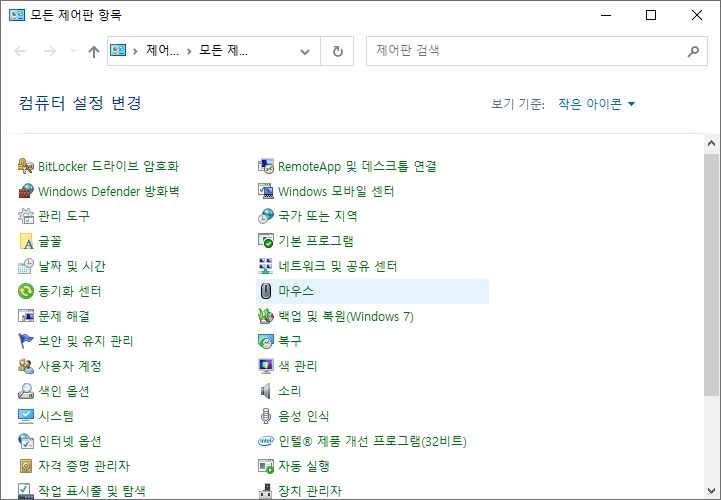This screenshot has width=721, height=500.
Task: Click the 네트워크 및 공유 센터 icon
Action: click(266, 266)
